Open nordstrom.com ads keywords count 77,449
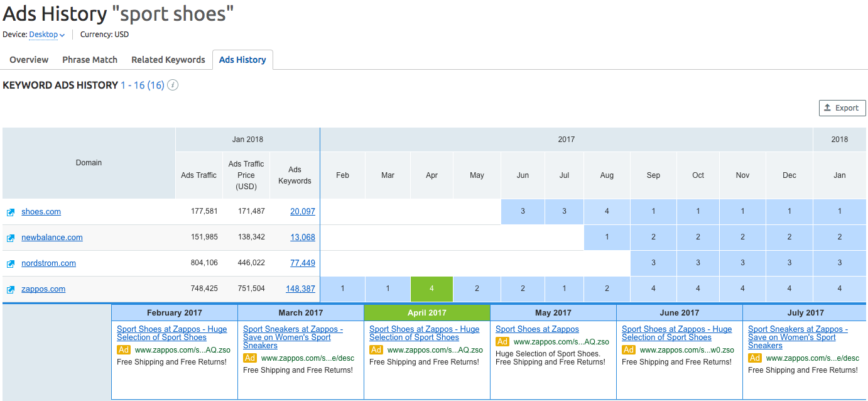 [303, 263]
